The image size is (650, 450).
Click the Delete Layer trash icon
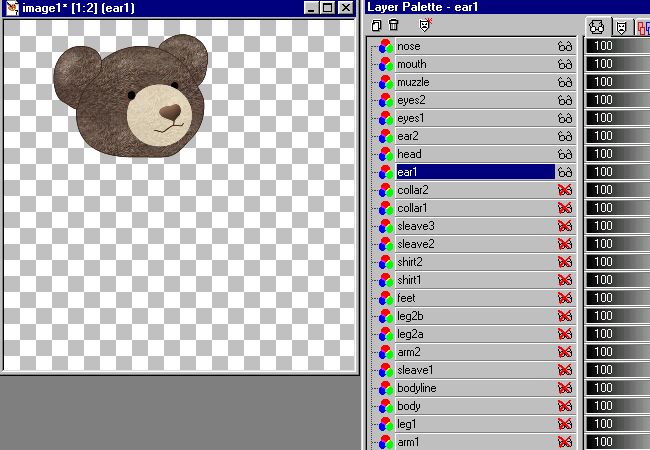click(x=393, y=25)
